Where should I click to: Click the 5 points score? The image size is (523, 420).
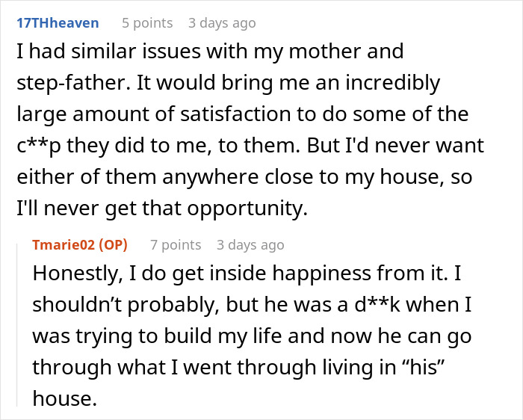147,23
